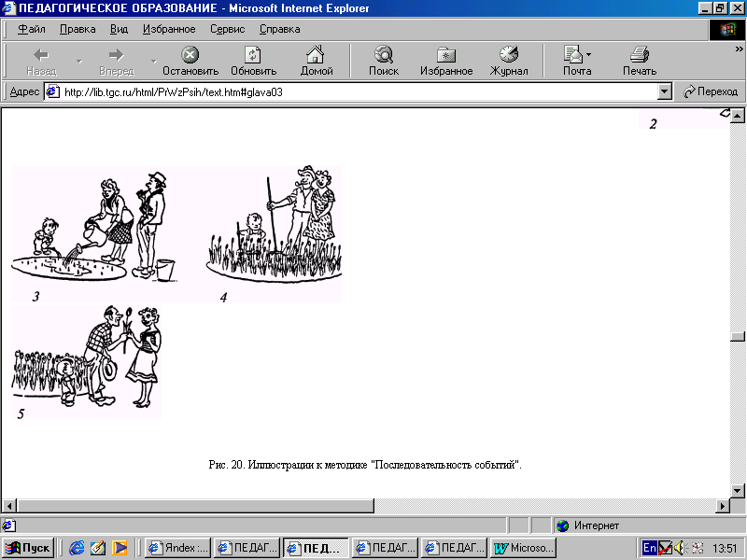Click the vertical scrollbar up arrow

738,116
